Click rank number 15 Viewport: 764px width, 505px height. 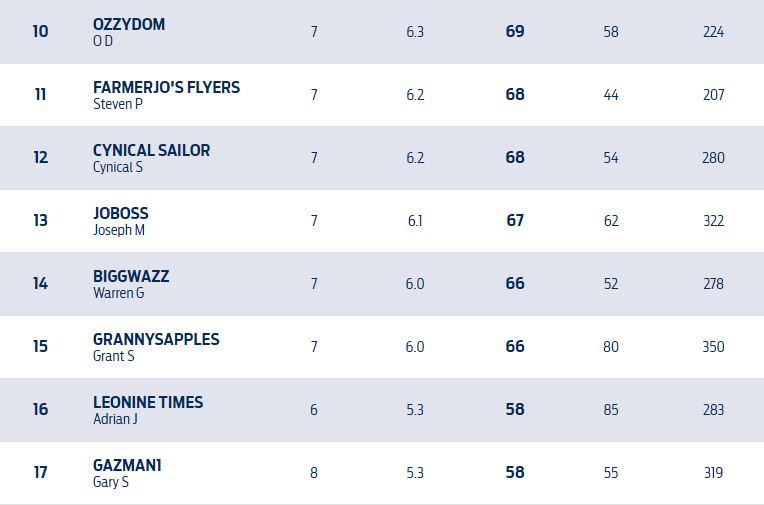40,347
